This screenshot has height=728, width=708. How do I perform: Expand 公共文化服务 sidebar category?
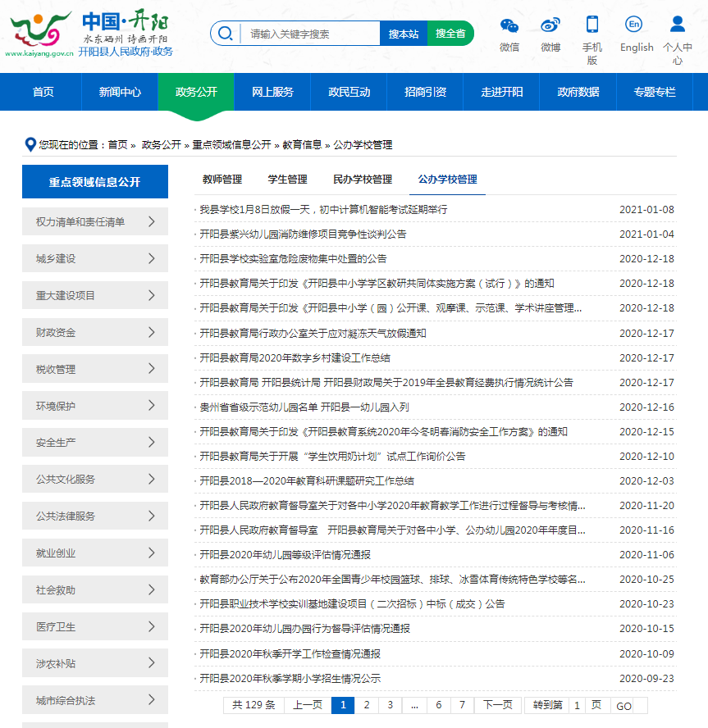pyautogui.click(x=151, y=479)
